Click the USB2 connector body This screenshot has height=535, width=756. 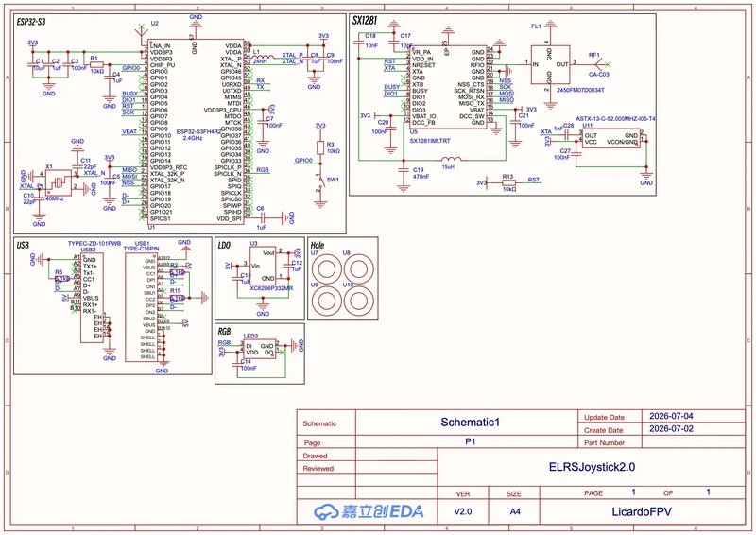point(92,298)
